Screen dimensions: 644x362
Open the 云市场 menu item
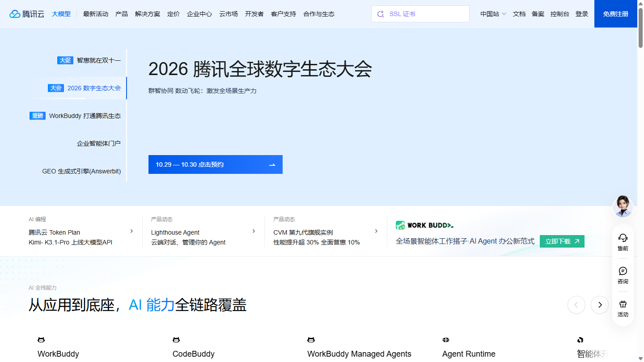(229, 14)
